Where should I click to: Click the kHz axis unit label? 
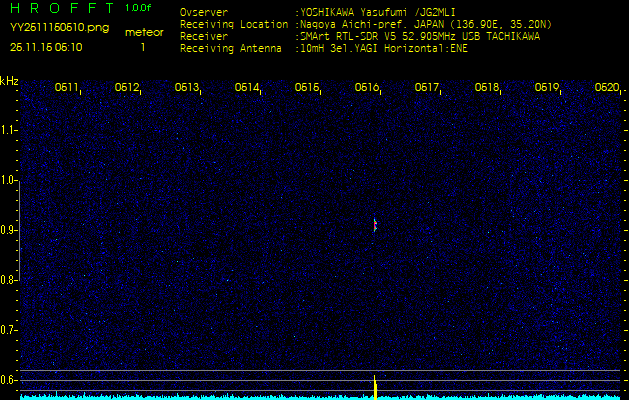tap(9, 81)
